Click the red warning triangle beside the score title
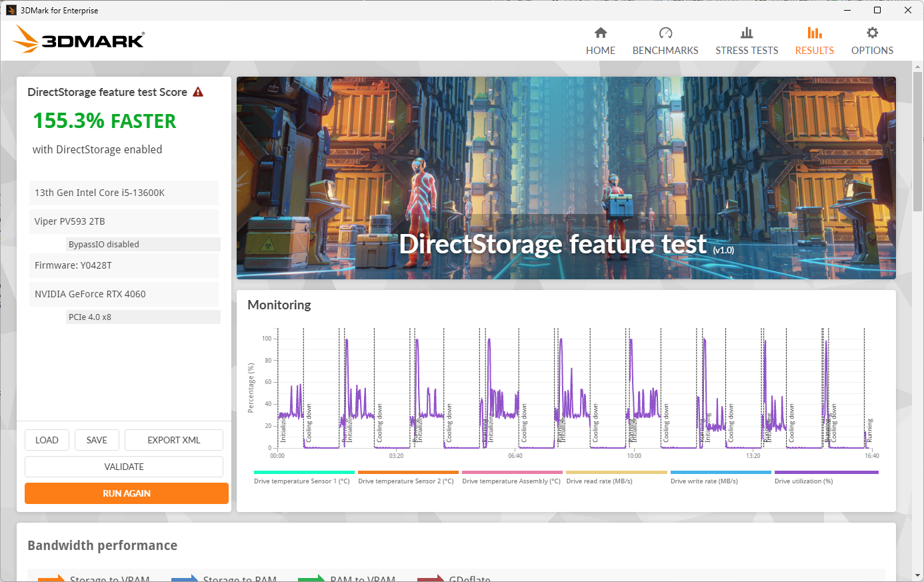The width and height of the screenshot is (924, 582). 198,92
